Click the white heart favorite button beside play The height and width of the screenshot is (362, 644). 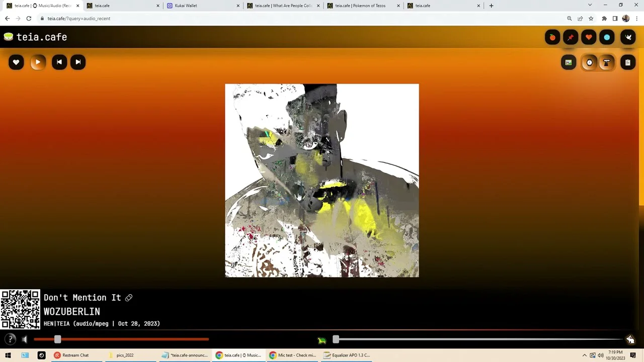pyautogui.click(x=16, y=62)
